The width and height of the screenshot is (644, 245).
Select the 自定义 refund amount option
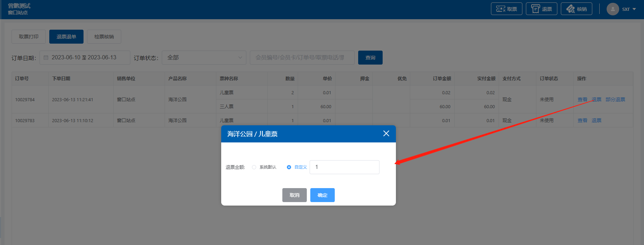[289, 167]
